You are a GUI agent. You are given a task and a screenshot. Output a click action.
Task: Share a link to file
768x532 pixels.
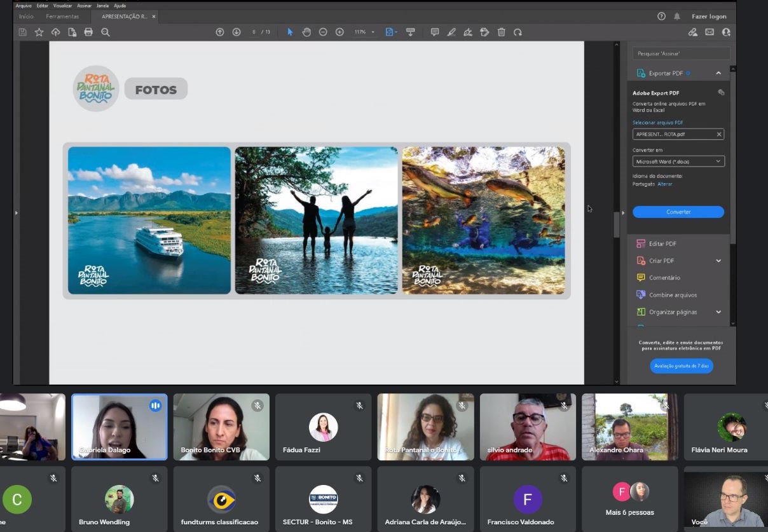693,32
